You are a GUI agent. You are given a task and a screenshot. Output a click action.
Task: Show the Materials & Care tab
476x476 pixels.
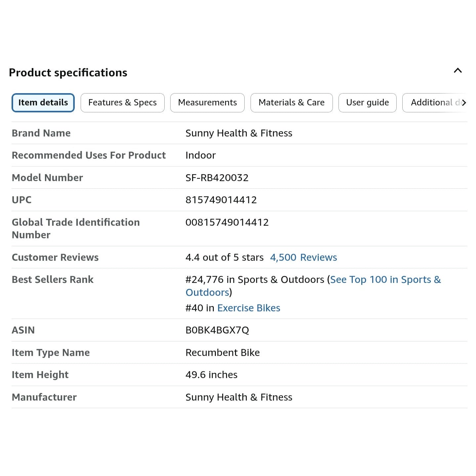(291, 103)
